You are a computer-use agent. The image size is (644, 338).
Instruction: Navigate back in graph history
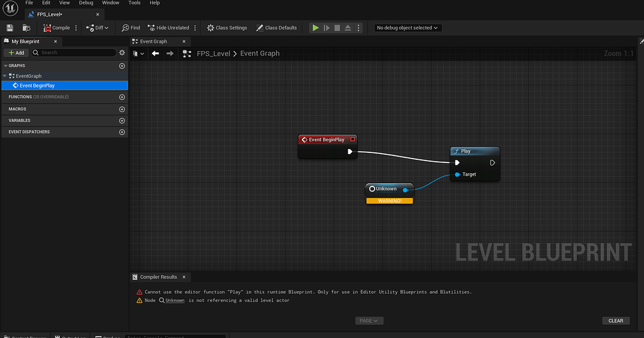[155, 54]
